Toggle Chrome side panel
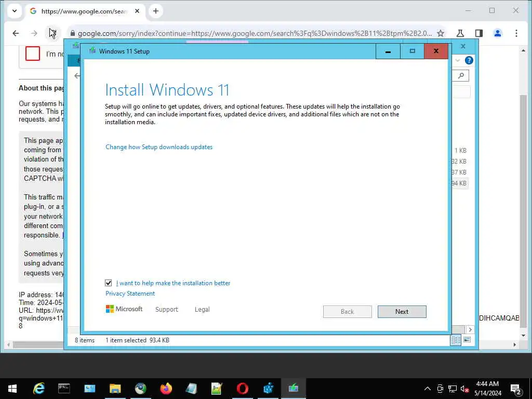 (478, 33)
